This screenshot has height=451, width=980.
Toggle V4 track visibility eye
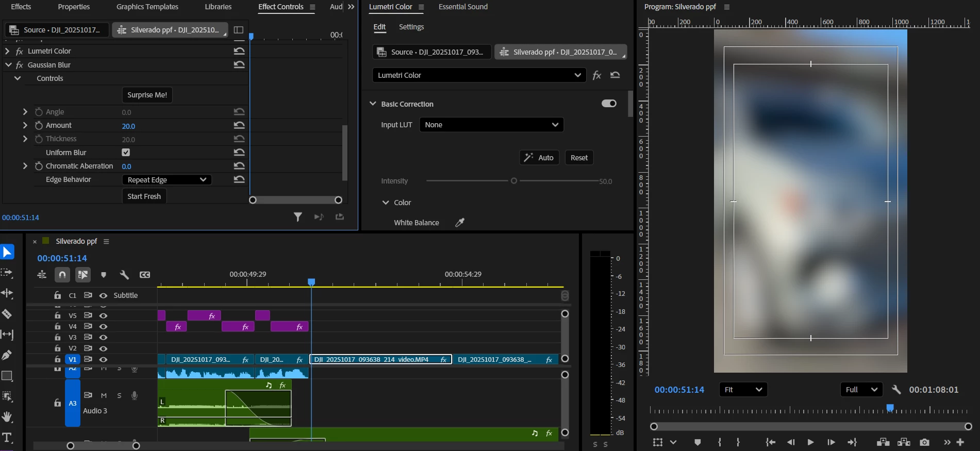[103, 326]
